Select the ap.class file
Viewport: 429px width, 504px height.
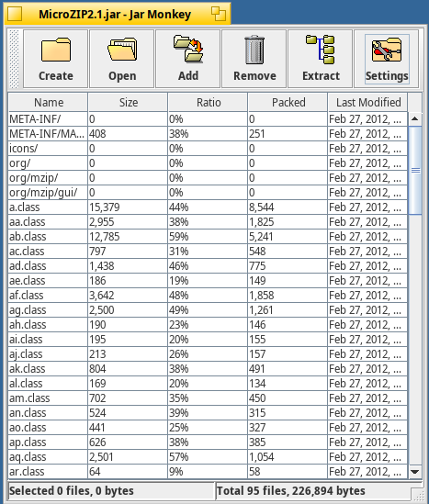click(208, 442)
